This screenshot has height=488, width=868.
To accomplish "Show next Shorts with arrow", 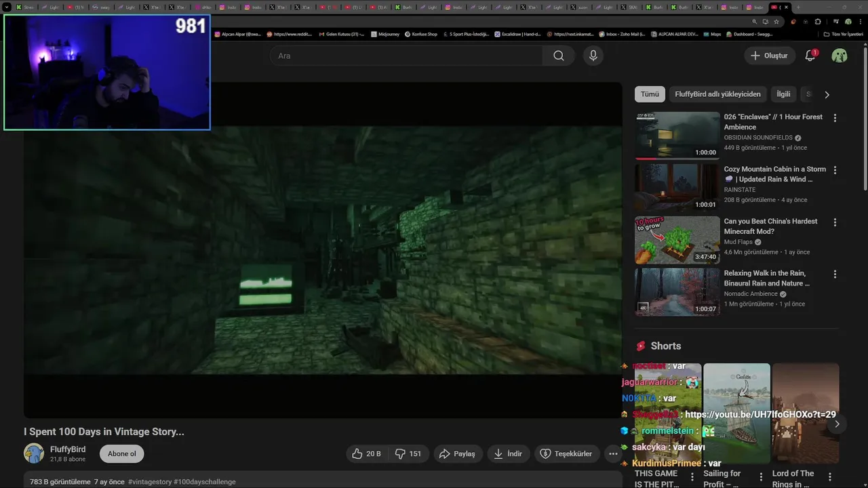I will [837, 424].
